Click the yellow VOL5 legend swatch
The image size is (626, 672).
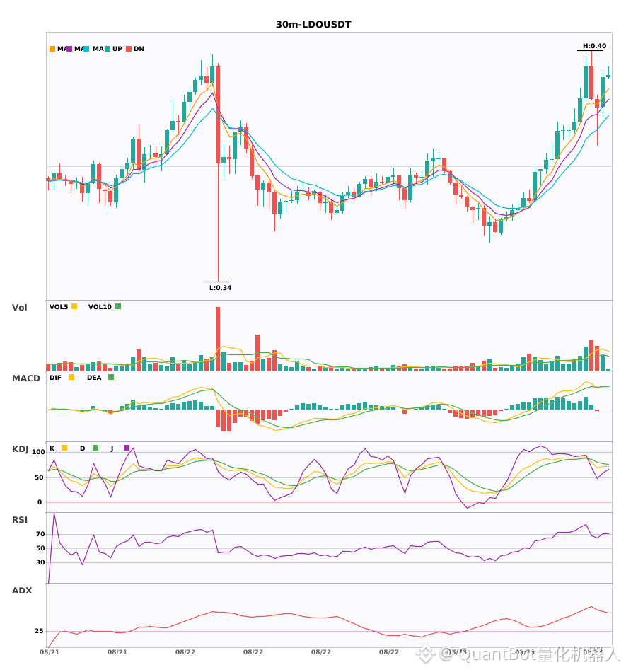[74, 306]
